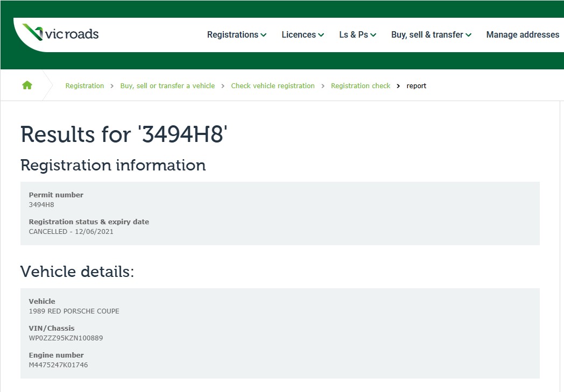The image size is (564, 392).
Task: Open the Licences dropdown
Action: point(302,34)
